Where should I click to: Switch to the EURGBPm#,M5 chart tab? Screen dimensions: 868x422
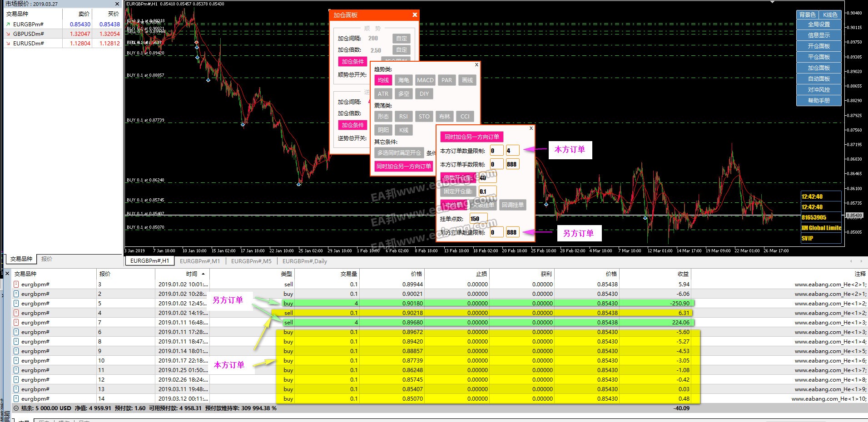coord(251,261)
